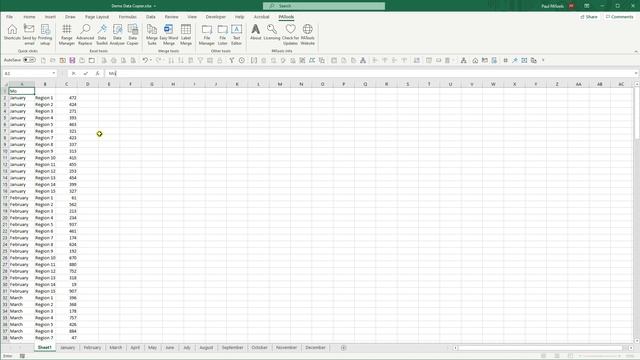The height and width of the screenshot is (360, 640).
Task: Visit the PATools Website globe icon
Action: point(307,34)
